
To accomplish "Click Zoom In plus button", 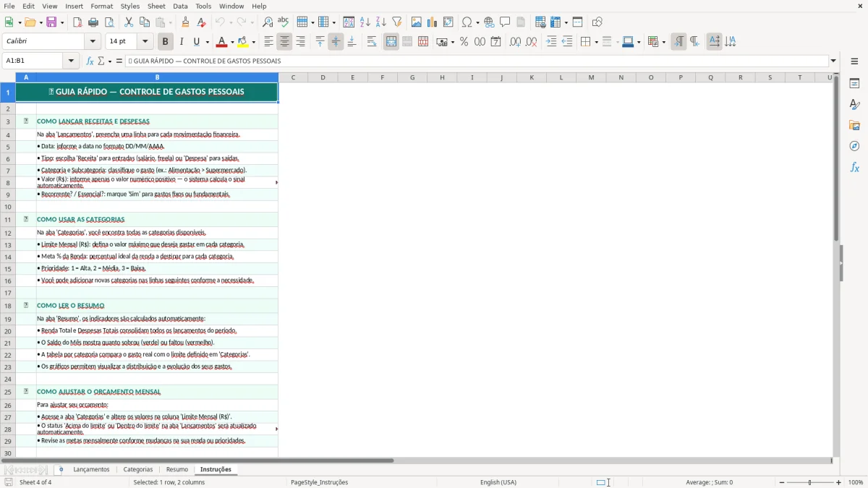I will coord(839,482).
